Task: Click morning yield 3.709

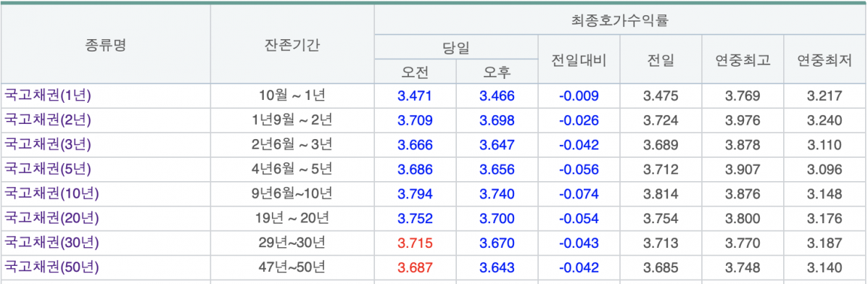Action: pos(416,120)
